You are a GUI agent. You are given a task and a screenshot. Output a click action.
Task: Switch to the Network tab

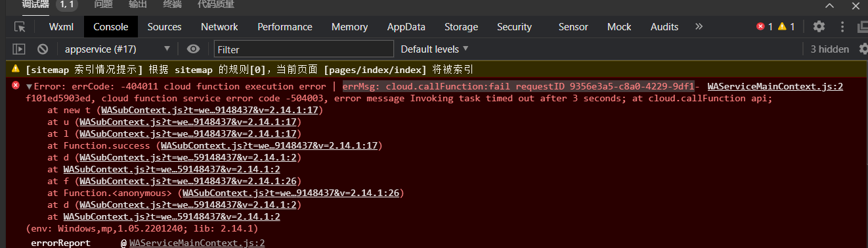pyautogui.click(x=219, y=27)
